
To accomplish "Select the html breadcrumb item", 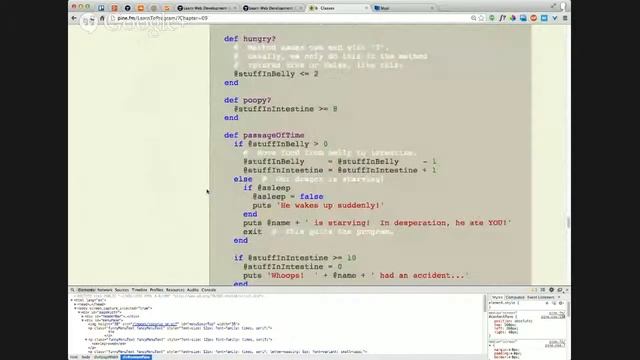I will click(74, 357).
